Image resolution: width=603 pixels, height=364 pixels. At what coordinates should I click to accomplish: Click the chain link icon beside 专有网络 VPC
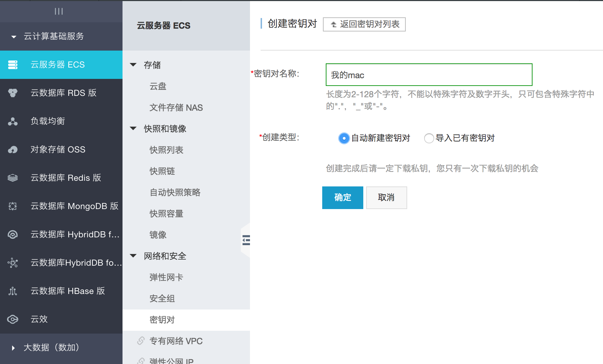pyautogui.click(x=141, y=341)
